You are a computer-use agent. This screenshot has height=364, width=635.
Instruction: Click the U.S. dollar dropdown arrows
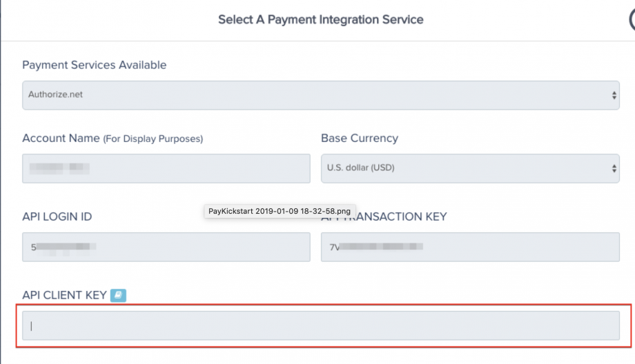click(614, 169)
